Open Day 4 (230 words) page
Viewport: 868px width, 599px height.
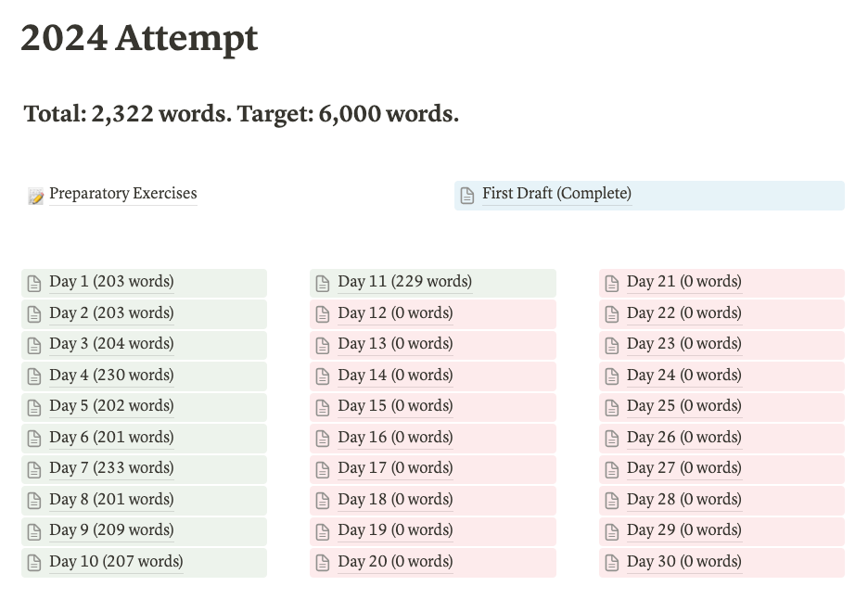coord(111,376)
